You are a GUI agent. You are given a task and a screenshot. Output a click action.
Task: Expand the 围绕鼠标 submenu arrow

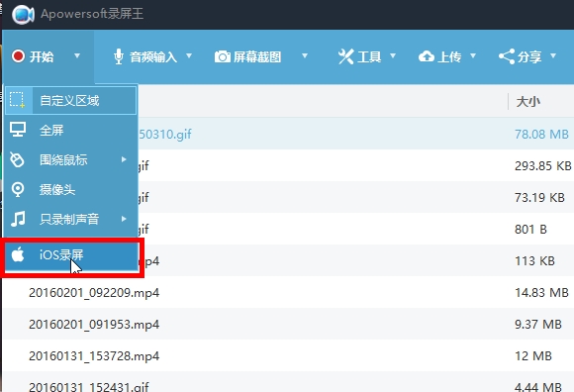124,159
